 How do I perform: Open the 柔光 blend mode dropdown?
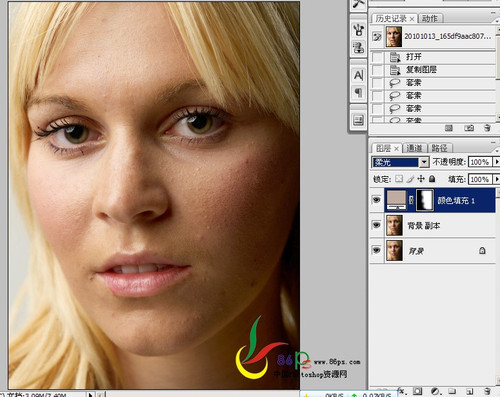point(400,162)
